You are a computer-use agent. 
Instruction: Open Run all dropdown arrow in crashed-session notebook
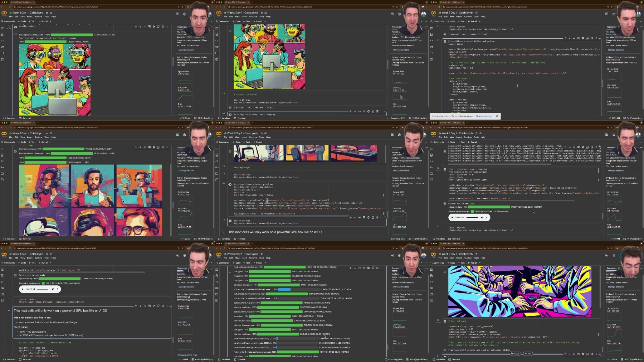(x=479, y=21)
